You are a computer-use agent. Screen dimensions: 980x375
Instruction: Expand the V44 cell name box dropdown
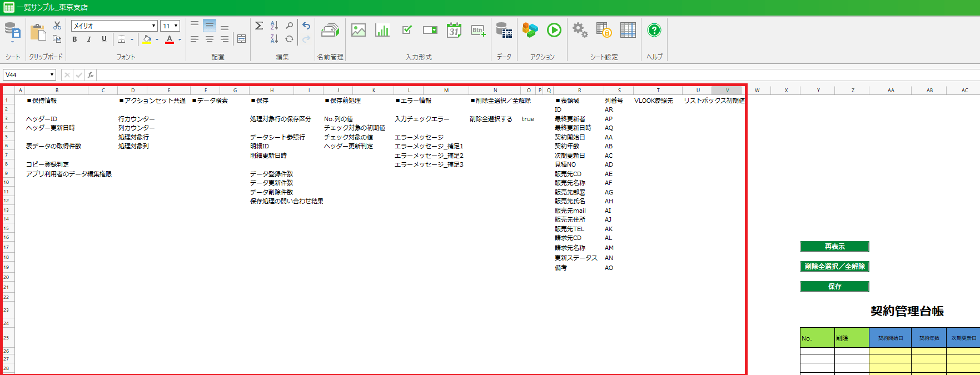pos(52,75)
